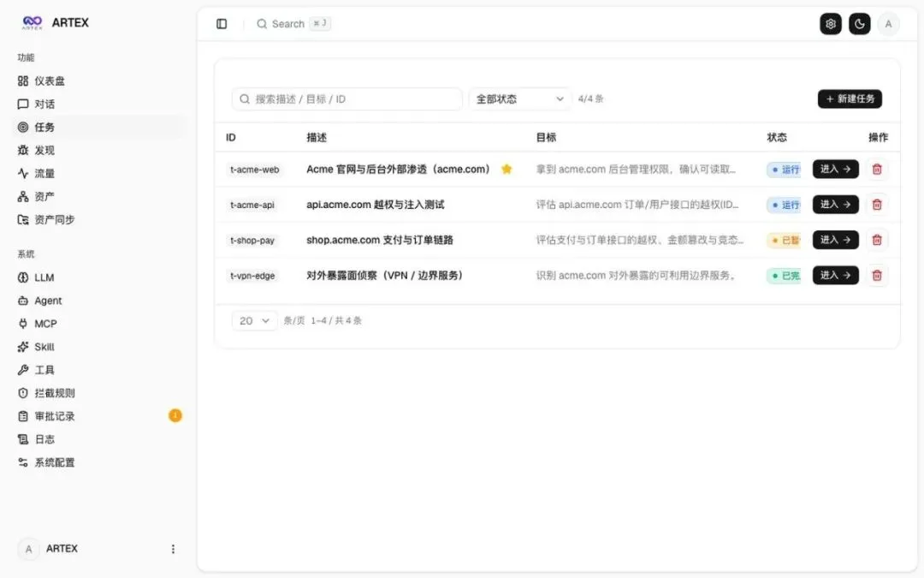Image resolution: width=924 pixels, height=578 pixels.
Task: Click the ARTEX user avatar at bottom left
Action: click(28, 549)
